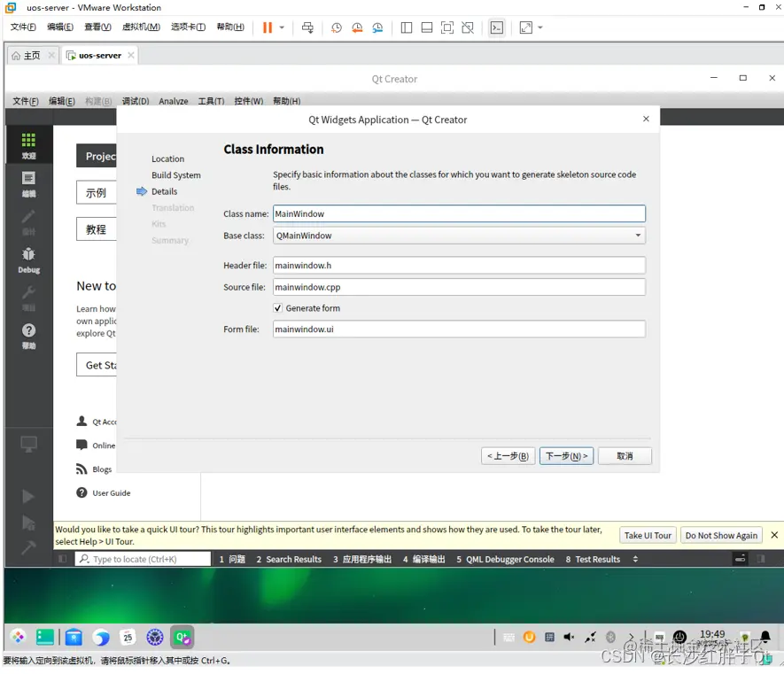Click the thumbnail bar view icon in VMware toolbar

click(427, 27)
